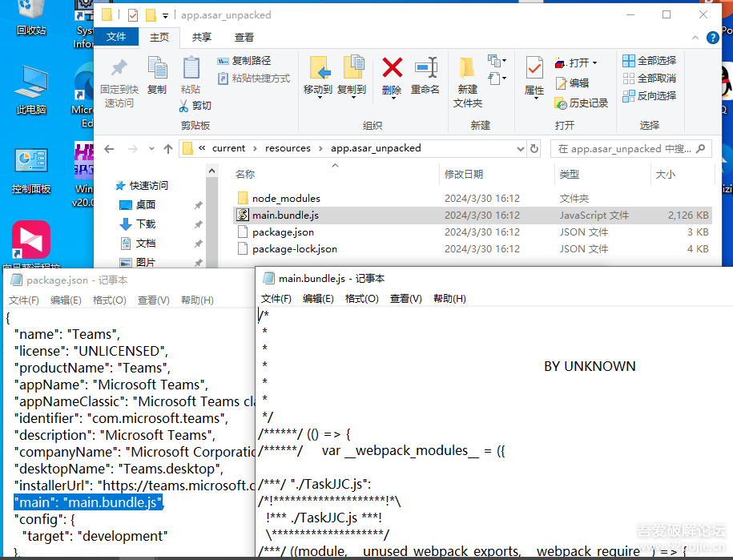
Task: Collapse the ribbon using the chevron
Action: coord(695,38)
